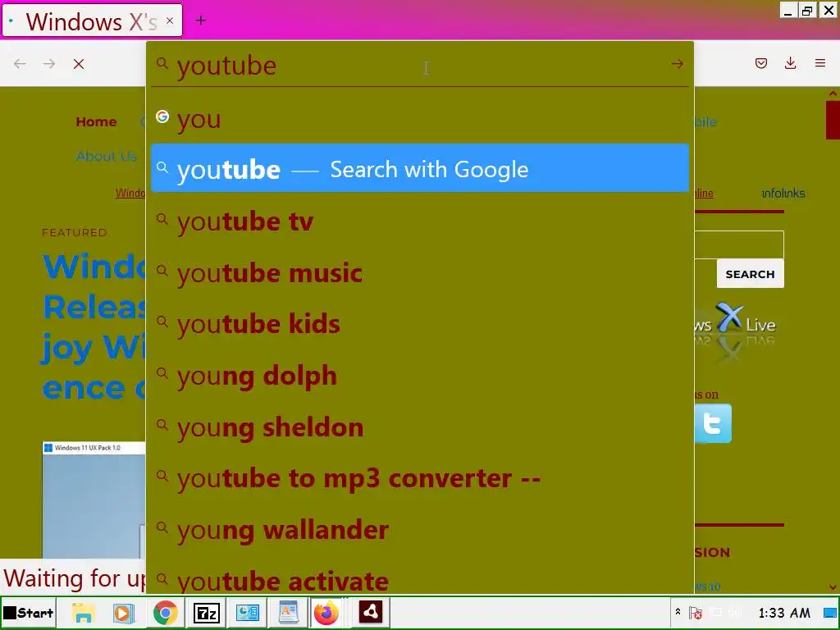Open the Pocket save icon
Screen dimensions: 840x630
click(761, 64)
